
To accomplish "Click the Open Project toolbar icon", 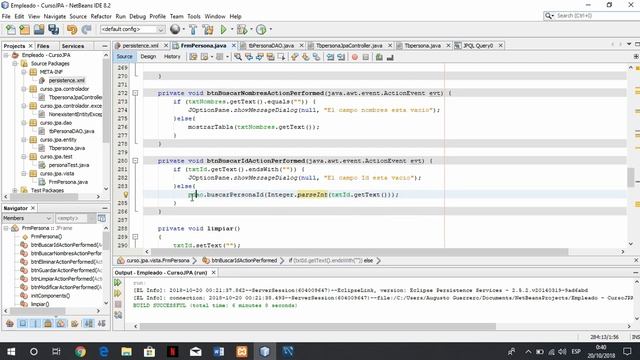I will [39, 29].
